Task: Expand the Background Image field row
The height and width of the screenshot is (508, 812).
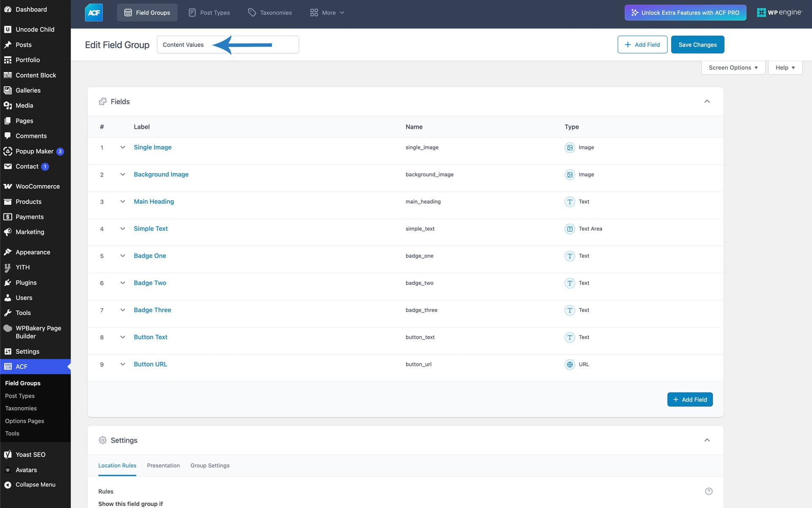Action: (x=123, y=174)
